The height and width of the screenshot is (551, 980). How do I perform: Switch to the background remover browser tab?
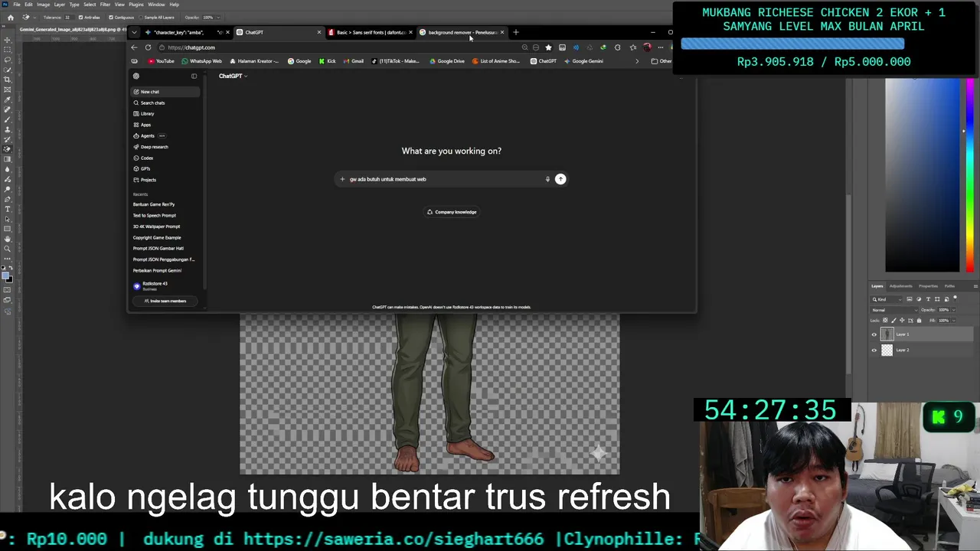click(462, 32)
